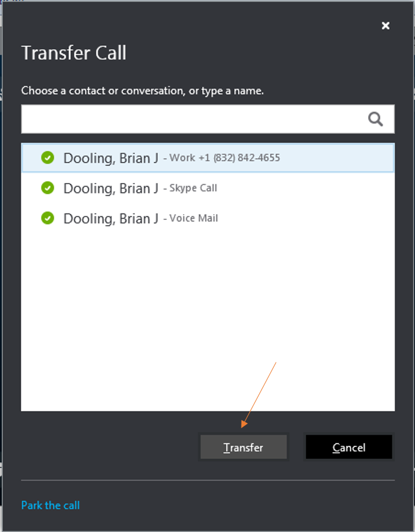Open the Park the call link
415x532 pixels.
(50, 505)
